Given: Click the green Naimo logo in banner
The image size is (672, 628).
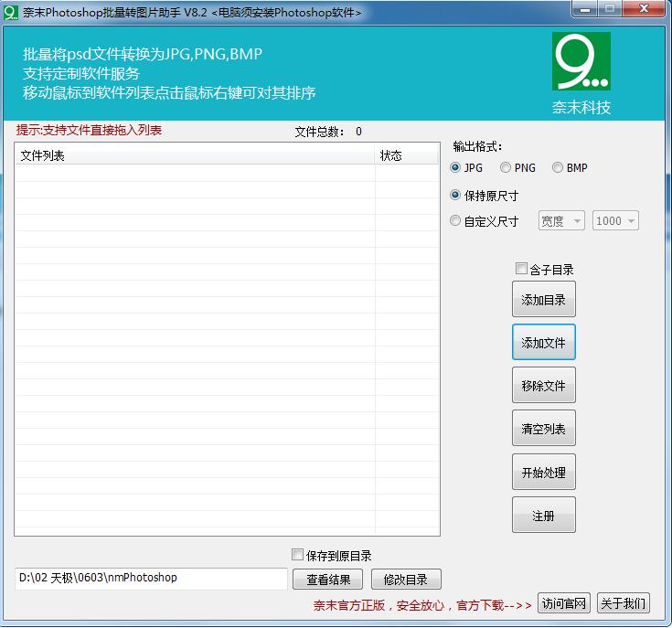Looking at the screenshot, I should click(581, 62).
